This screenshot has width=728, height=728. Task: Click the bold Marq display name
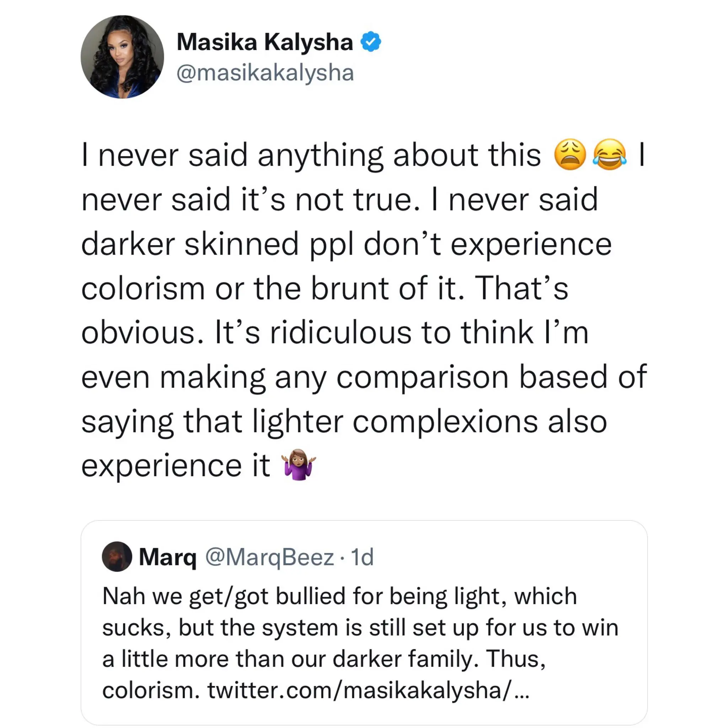tap(168, 557)
